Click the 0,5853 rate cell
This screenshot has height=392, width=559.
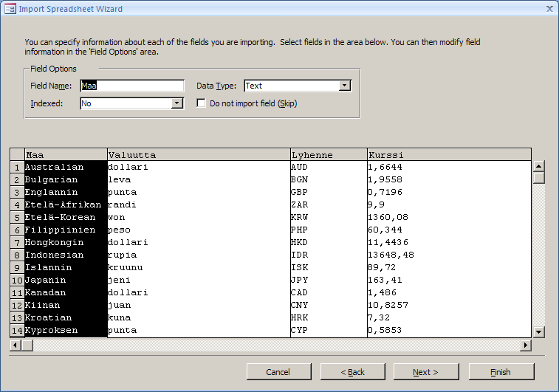pyautogui.click(x=449, y=330)
